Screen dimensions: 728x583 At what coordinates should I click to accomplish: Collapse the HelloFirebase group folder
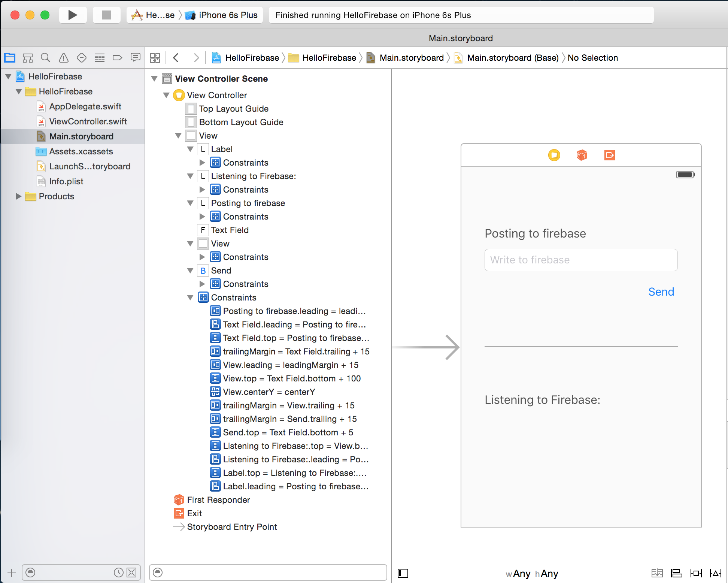pos(19,91)
